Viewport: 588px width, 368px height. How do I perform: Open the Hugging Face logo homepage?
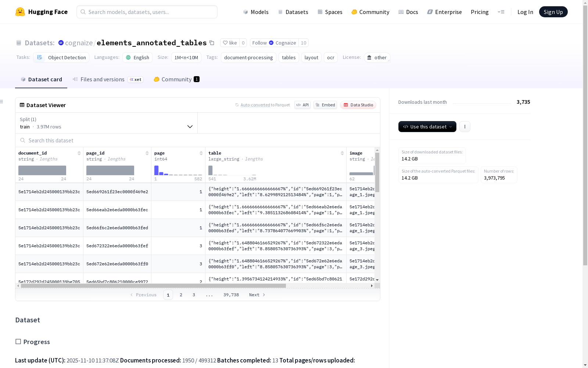pos(42,12)
